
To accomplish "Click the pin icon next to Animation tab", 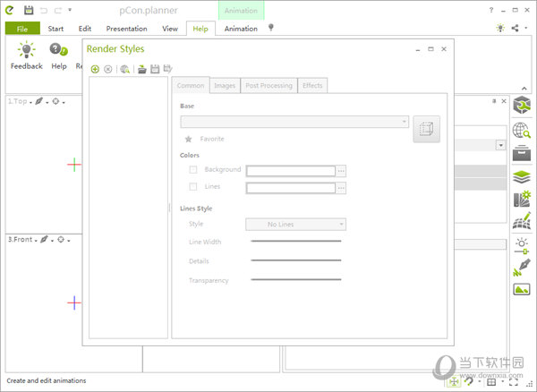I will click(x=271, y=28).
